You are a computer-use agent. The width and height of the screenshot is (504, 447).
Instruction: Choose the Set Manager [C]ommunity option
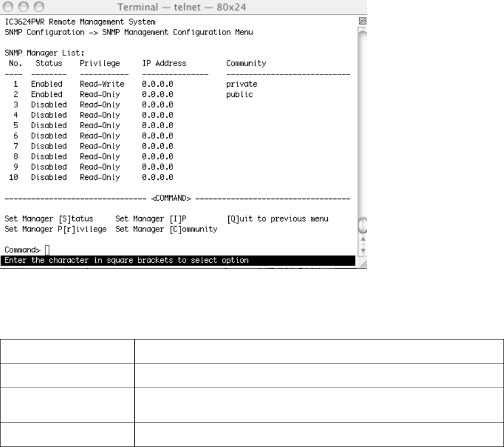(166, 229)
